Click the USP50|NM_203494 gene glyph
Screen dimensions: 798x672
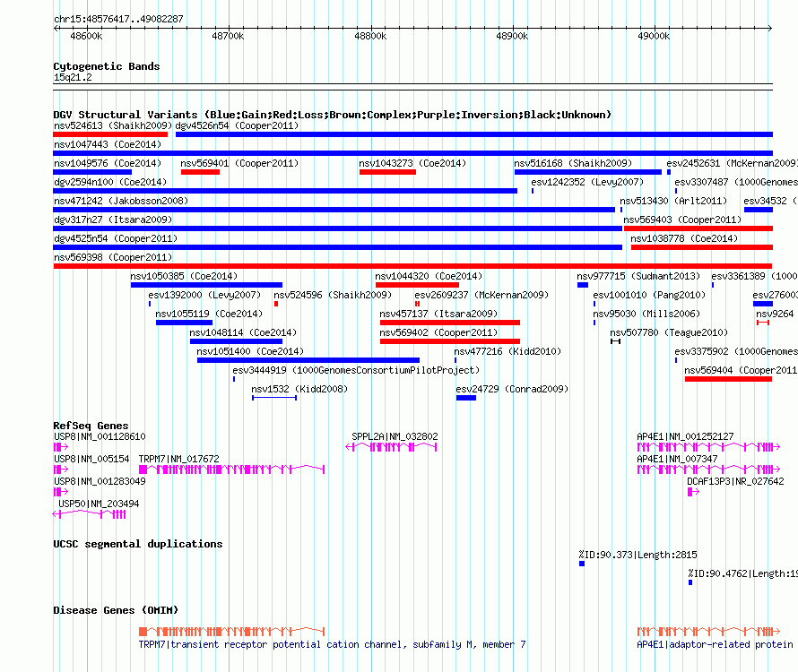pyautogui.click(x=90, y=514)
